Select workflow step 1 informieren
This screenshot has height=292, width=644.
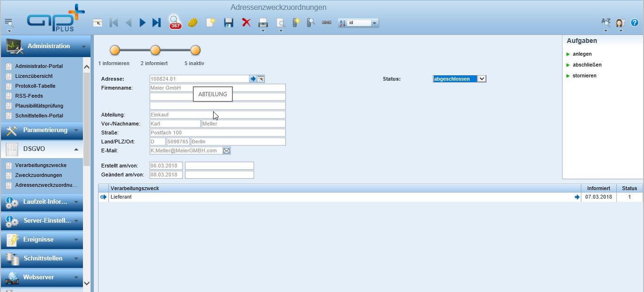coord(115,50)
